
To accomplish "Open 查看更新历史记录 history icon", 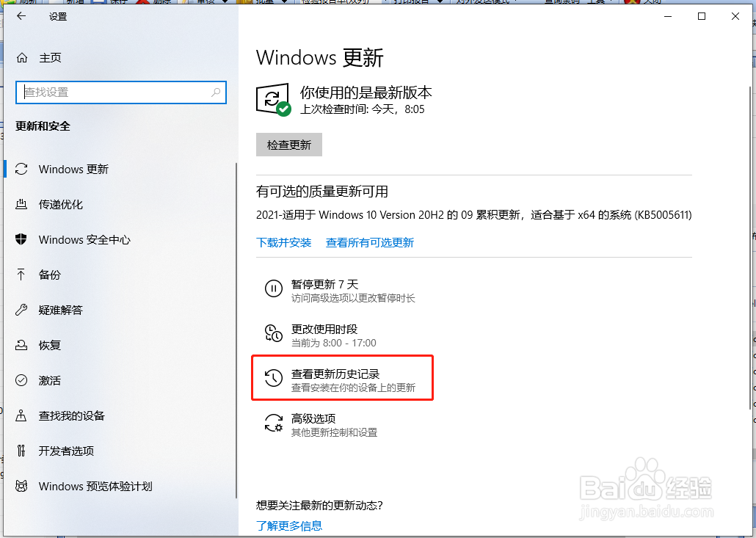I will pos(273,378).
